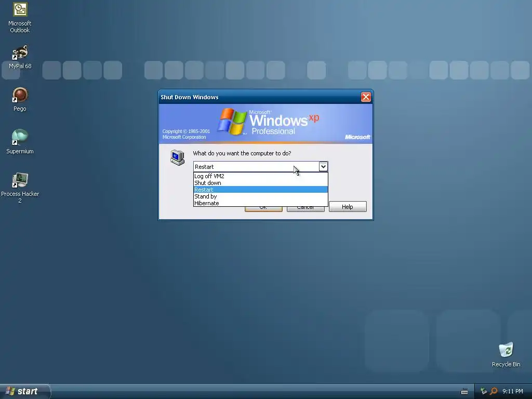Open the Microsoft Outlook desktop icon
Screen dimensions: 532x399
20,18
